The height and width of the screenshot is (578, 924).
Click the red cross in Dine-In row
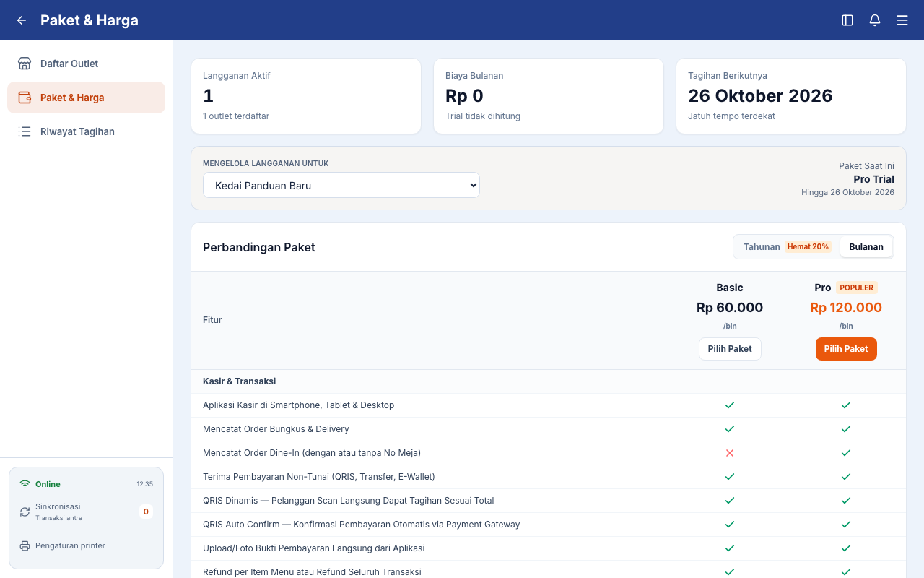(730, 453)
